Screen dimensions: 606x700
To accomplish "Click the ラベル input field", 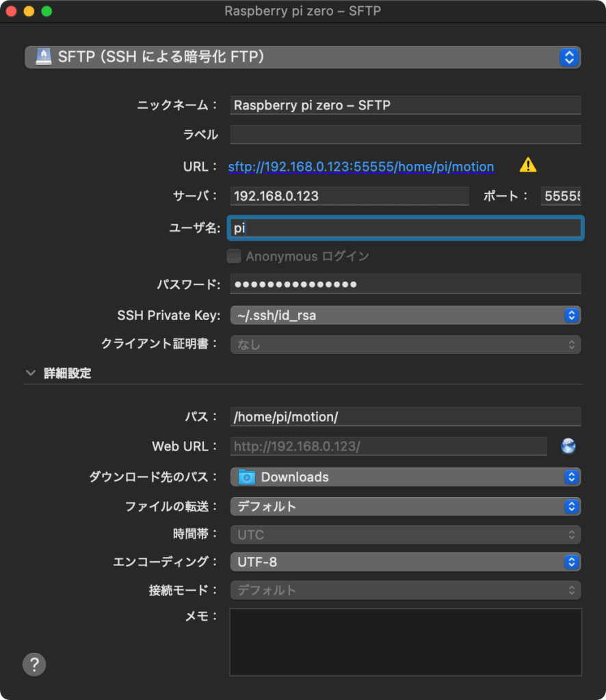I will [405, 135].
